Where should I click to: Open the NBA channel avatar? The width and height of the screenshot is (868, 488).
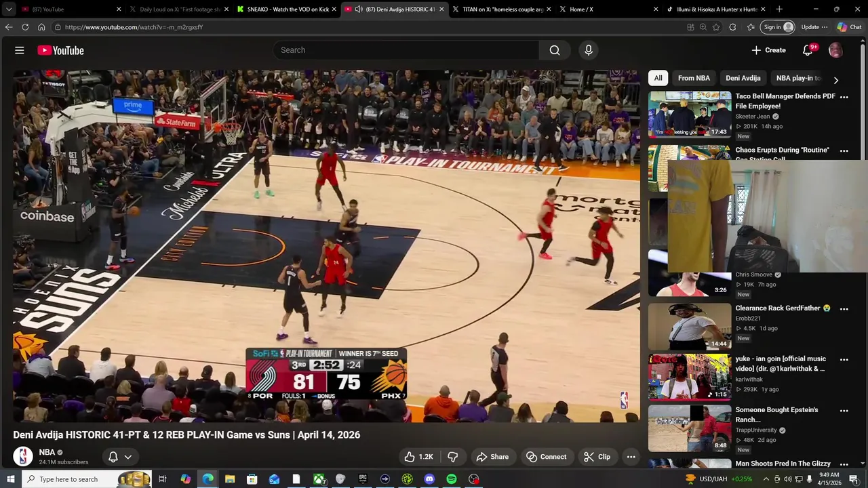pos(23,456)
